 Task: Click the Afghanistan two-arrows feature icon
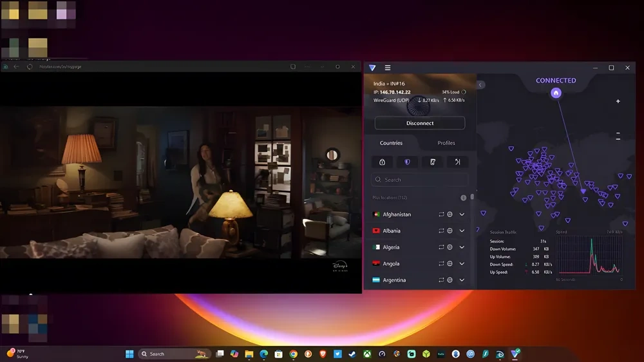(x=441, y=214)
